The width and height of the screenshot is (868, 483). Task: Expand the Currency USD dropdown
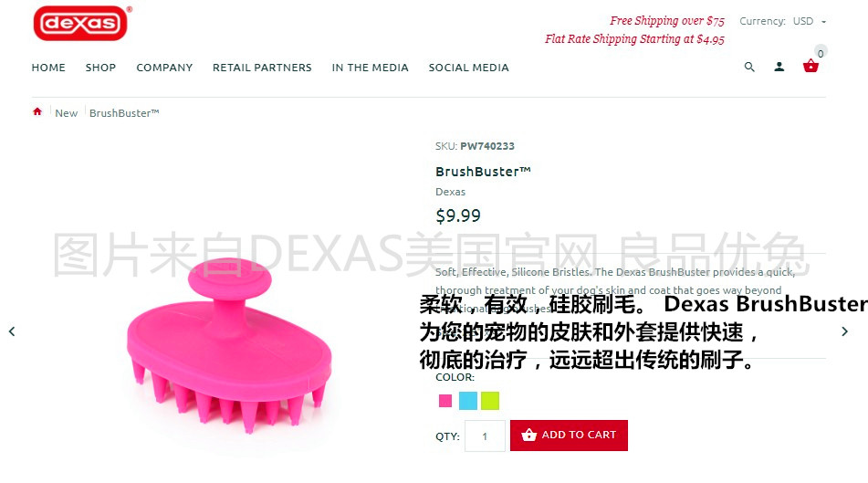[x=810, y=21]
